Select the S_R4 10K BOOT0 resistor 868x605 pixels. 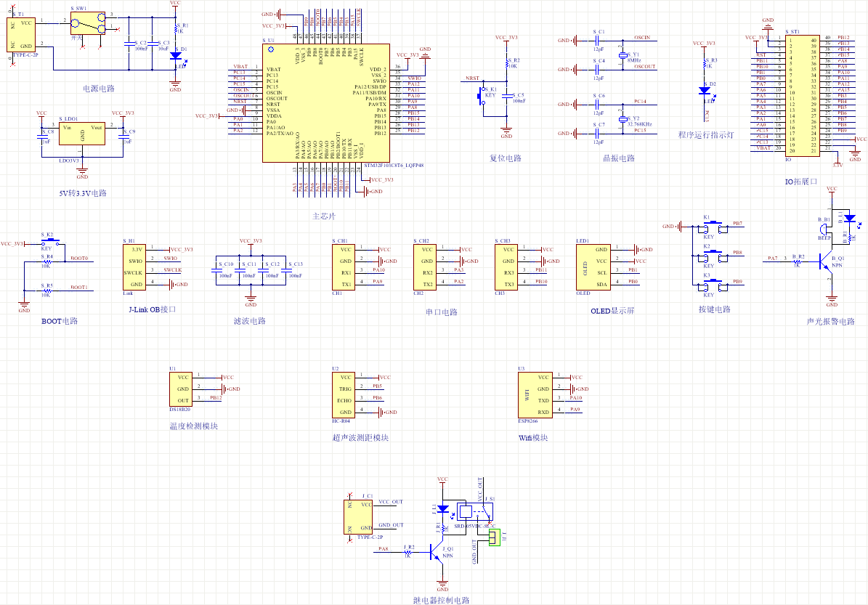point(46,261)
